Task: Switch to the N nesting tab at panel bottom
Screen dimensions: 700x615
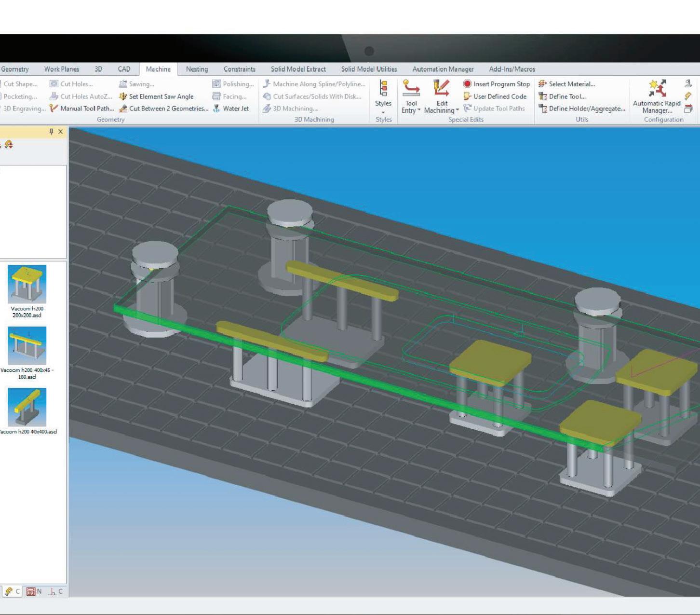Action: coord(34,591)
